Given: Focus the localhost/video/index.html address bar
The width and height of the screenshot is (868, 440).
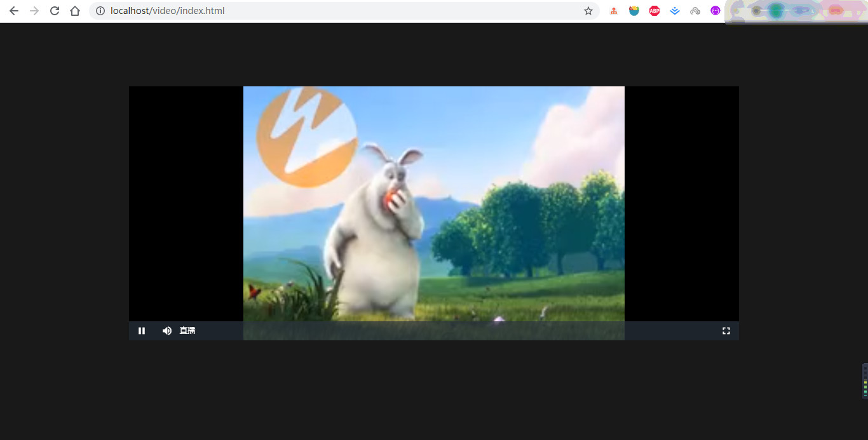Looking at the screenshot, I should click(x=343, y=11).
